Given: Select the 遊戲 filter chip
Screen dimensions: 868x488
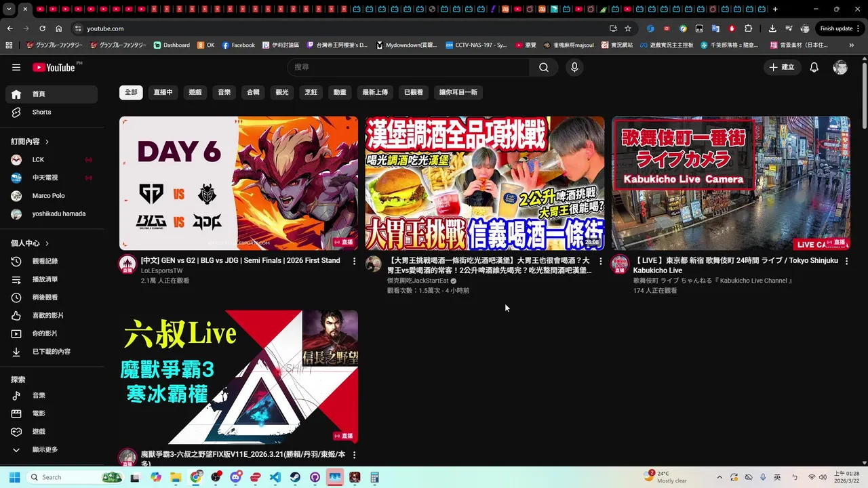Looking at the screenshot, I should pyautogui.click(x=195, y=92).
